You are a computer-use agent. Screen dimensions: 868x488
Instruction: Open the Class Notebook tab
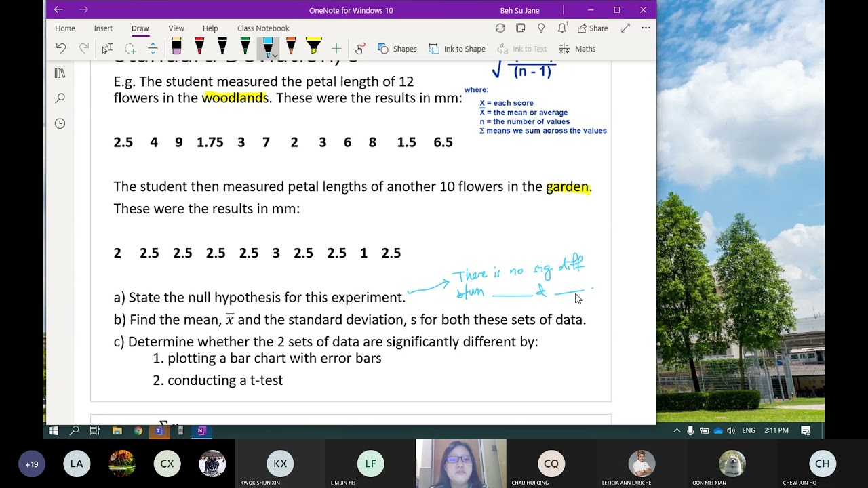[x=263, y=28]
